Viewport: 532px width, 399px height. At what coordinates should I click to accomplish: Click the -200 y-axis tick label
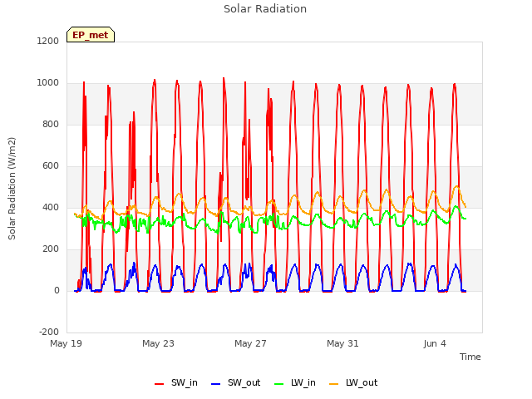49,332
